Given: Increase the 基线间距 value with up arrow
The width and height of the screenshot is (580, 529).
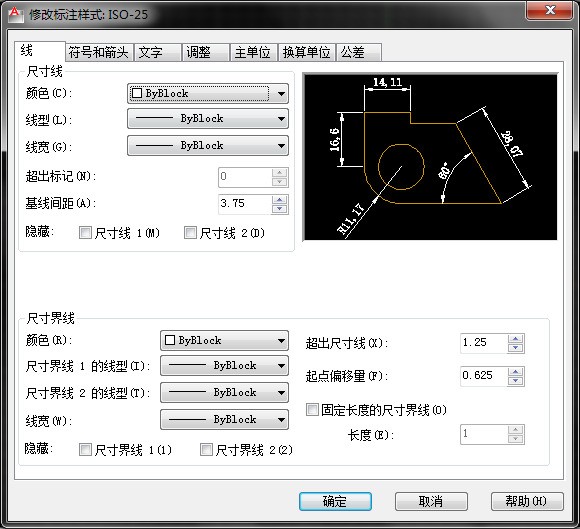Looking at the screenshot, I should click(280, 200).
